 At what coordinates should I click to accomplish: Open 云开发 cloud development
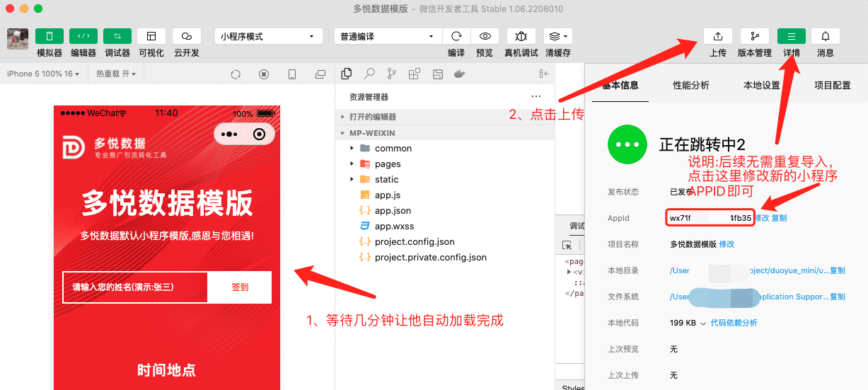point(187,36)
